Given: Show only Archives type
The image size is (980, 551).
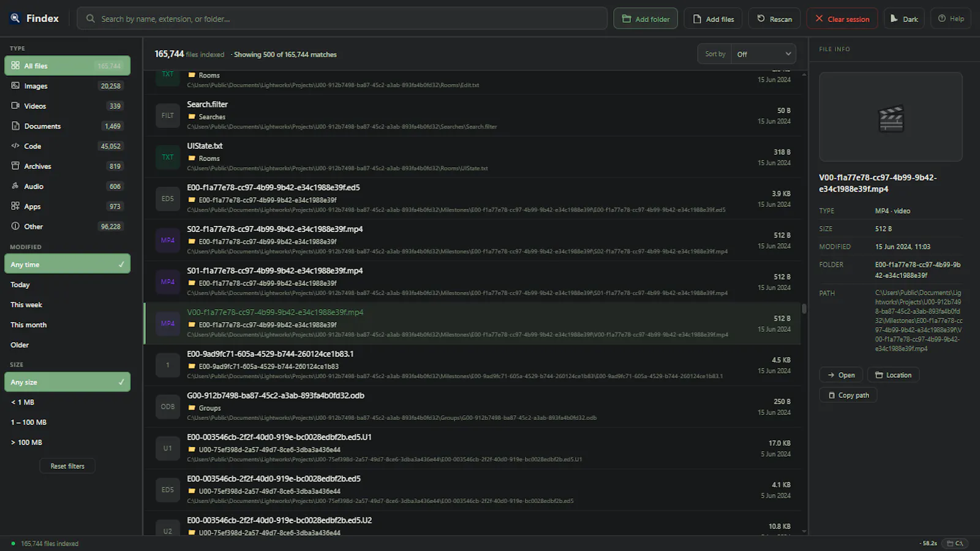Looking at the screenshot, I should (67, 166).
